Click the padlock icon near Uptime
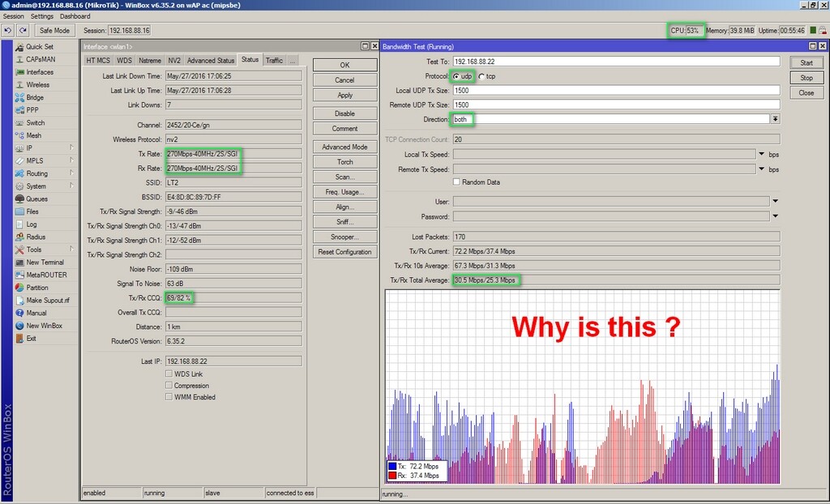The width and height of the screenshot is (830, 504). coord(823,31)
